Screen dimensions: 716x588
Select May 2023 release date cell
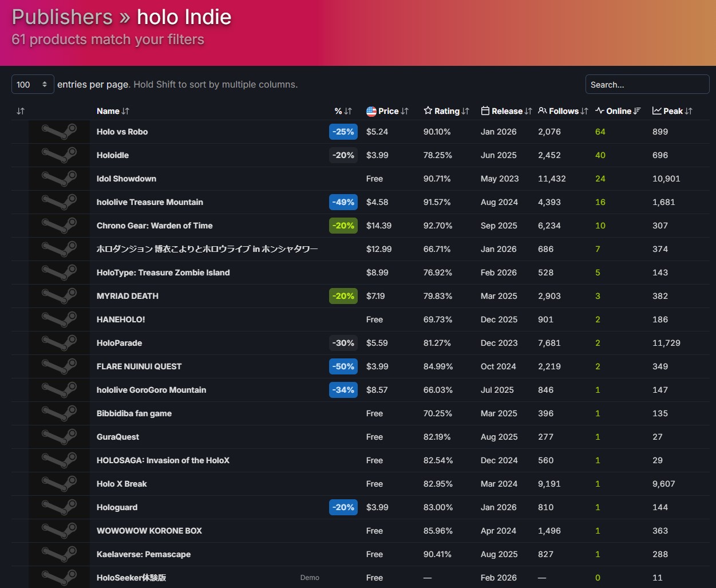pyautogui.click(x=500, y=179)
